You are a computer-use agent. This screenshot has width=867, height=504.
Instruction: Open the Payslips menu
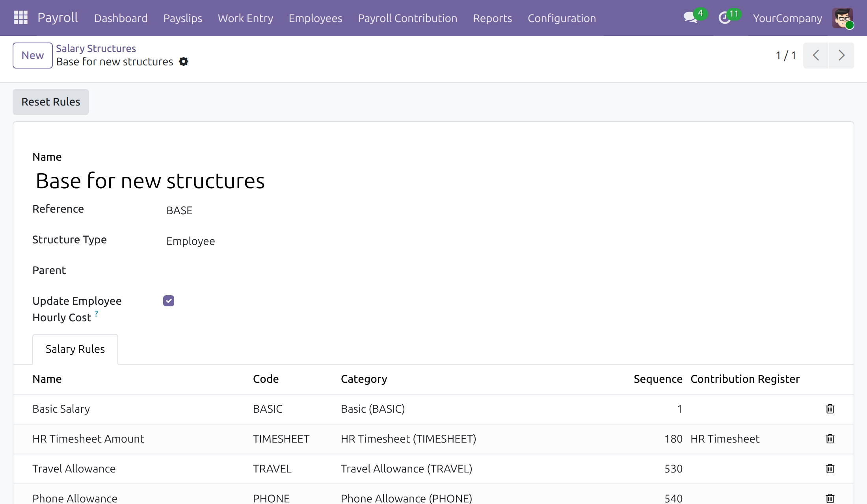point(182,18)
